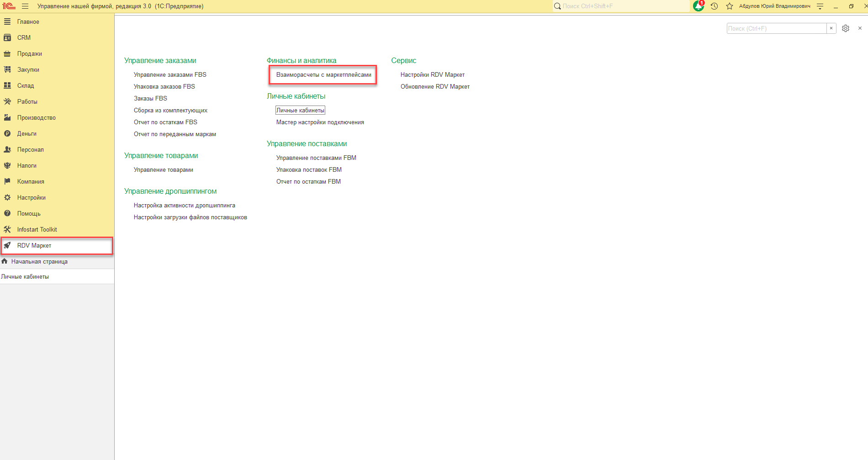Open the notifications bell icon
The height and width of the screenshot is (460, 868).
coord(699,6)
